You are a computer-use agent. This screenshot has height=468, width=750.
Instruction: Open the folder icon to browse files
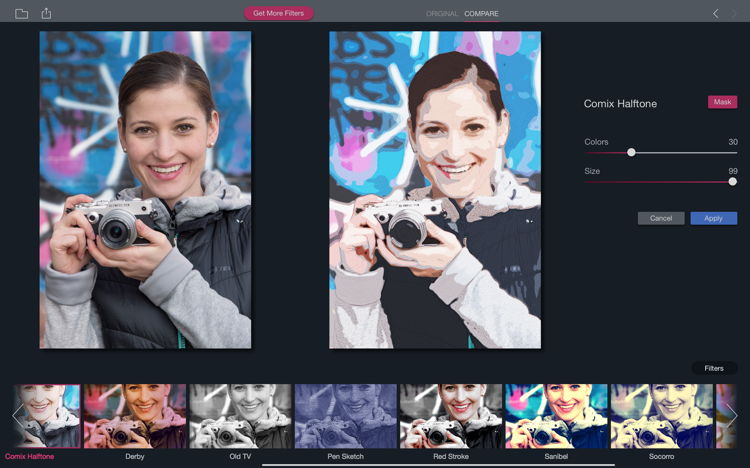coord(21,14)
